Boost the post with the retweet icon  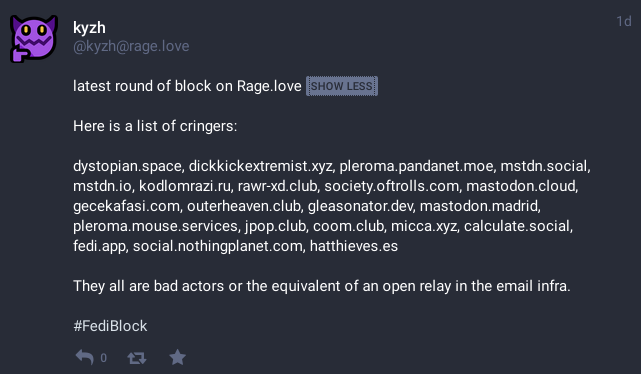(137, 358)
